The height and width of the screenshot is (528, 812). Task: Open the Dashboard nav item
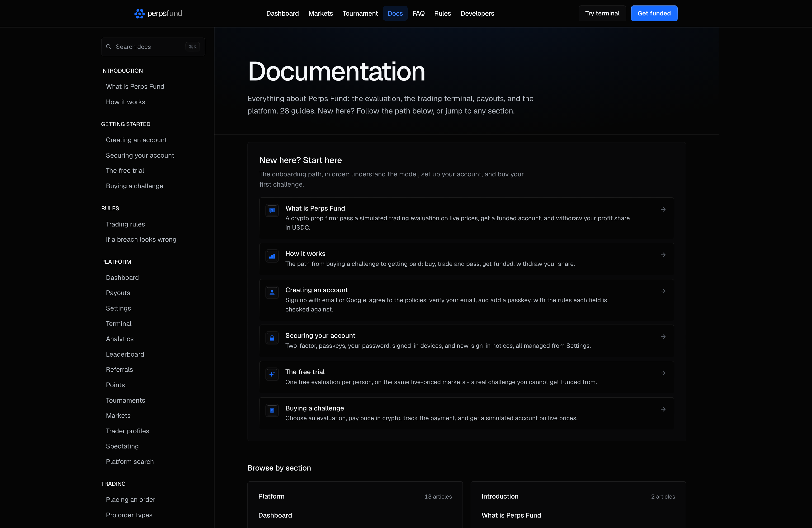pyautogui.click(x=283, y=13)
